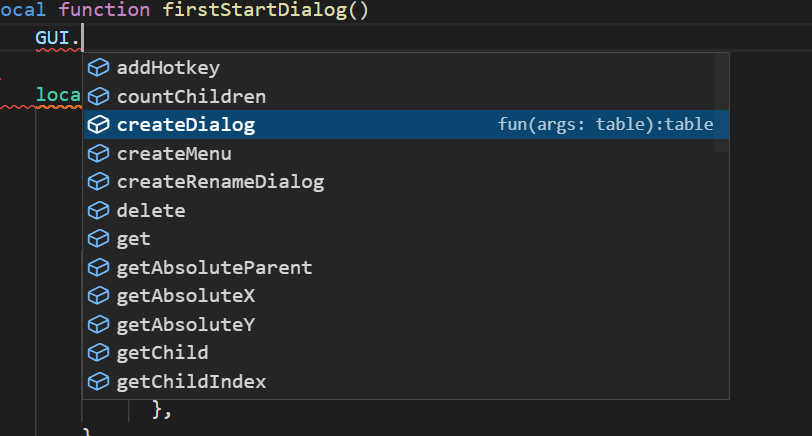The width and height of the screenshot is (812, 436).
Task: Click the method icon next to createDialog
Action: 98,124
